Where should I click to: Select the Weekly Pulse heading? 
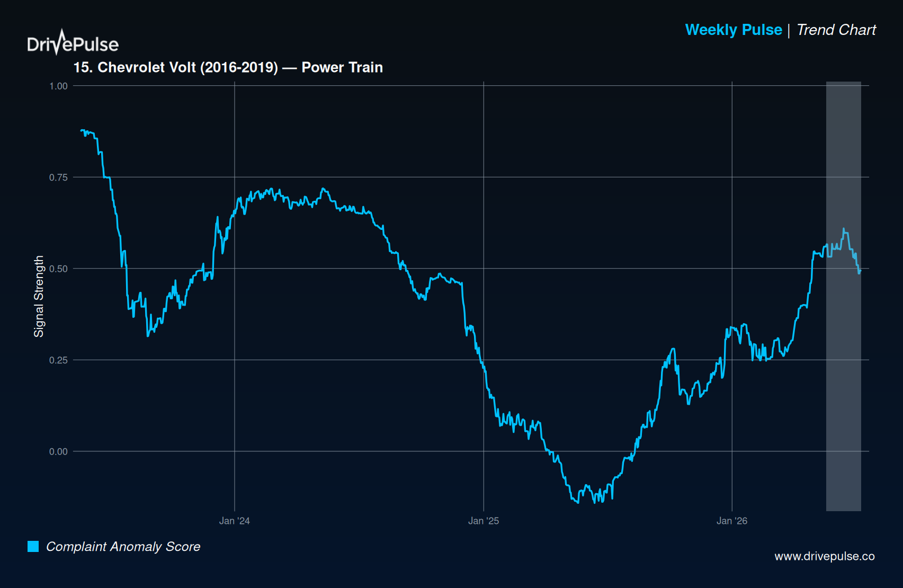click(734, 30)
